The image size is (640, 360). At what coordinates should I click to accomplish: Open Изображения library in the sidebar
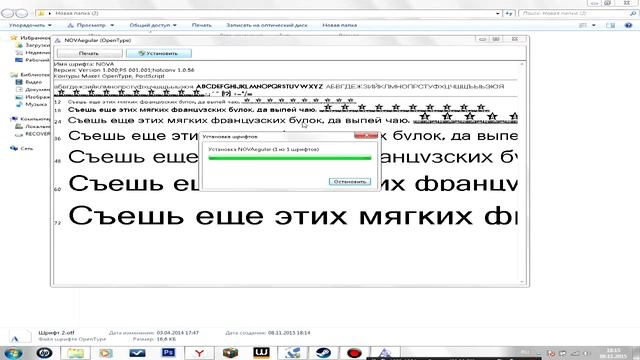(x=34, y=97)
